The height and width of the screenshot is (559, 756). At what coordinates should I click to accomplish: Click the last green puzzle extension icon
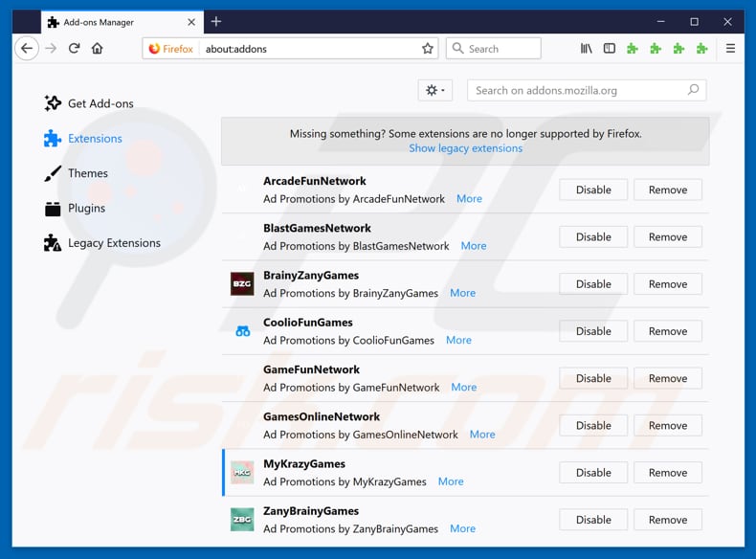[x=702, y=48]
